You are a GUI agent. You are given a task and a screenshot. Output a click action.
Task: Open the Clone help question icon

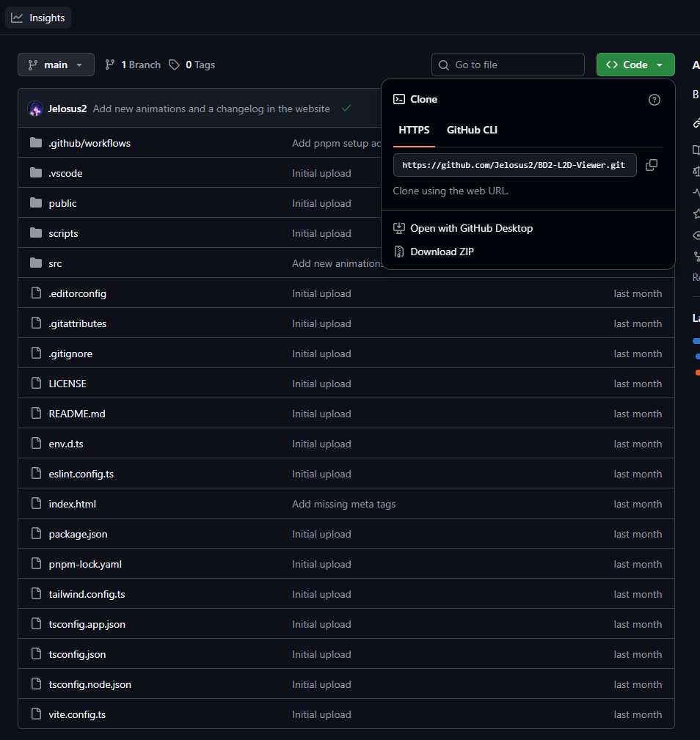pos(655,100)
